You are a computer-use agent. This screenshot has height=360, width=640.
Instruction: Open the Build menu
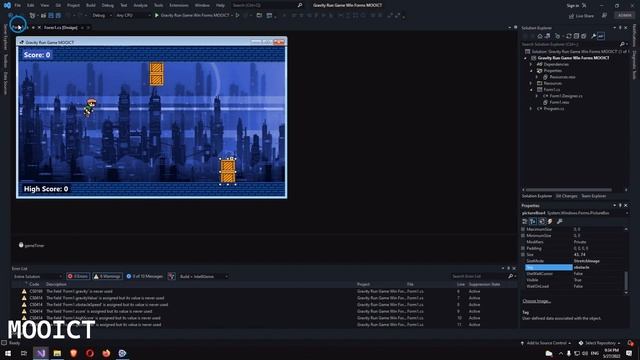(91, 5)
